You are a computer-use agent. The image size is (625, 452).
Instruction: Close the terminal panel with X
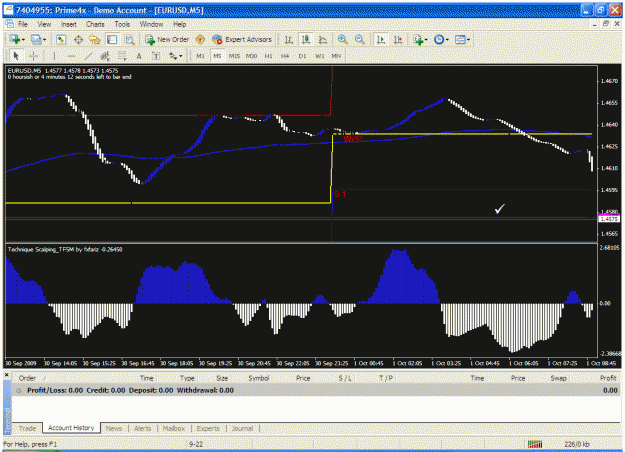point(7,375)
